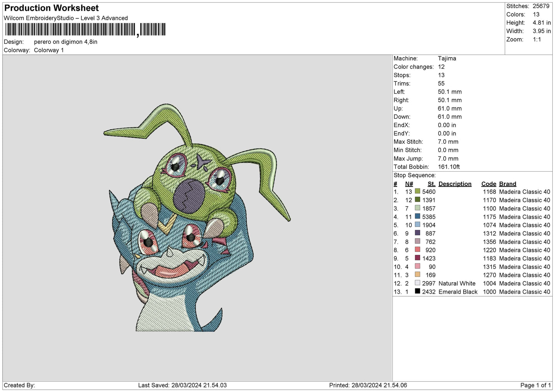Select the light blue swatch code 1074
This screenshot has height=392, width=555.
point(417,225)
